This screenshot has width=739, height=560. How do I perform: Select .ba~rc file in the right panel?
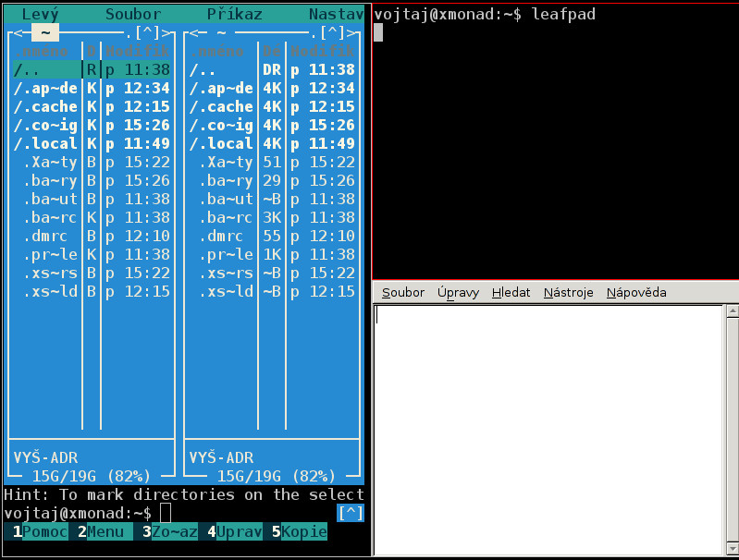tap(272, 217)
